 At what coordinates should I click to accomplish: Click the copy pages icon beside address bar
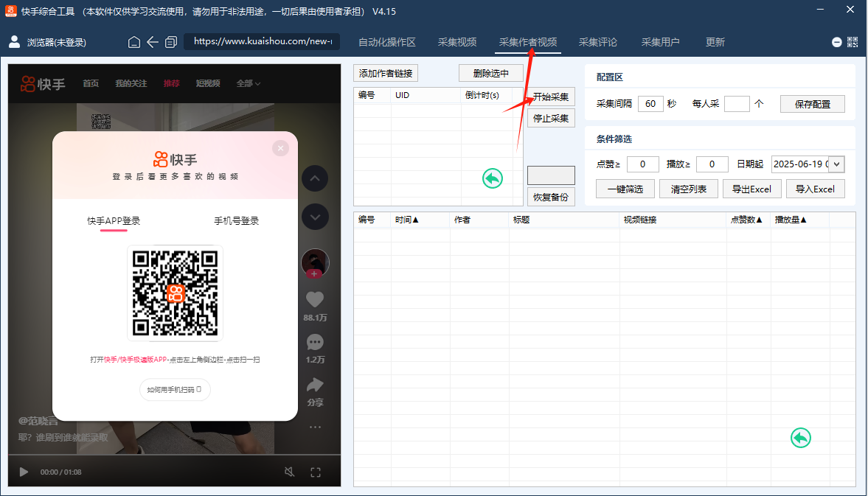click(171, 42)
